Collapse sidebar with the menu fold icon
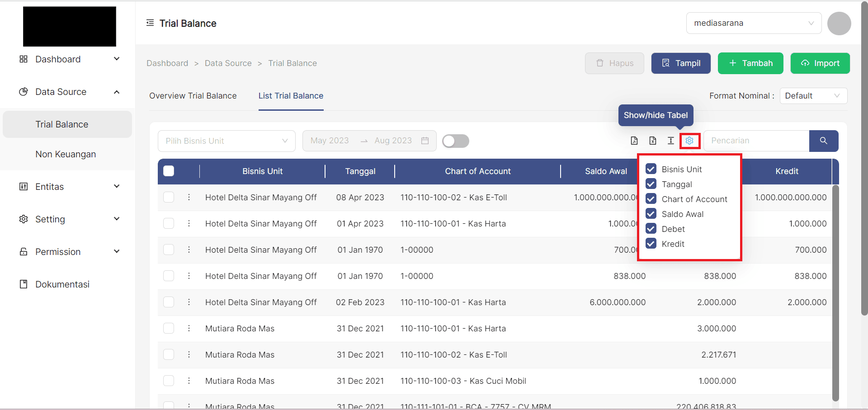Viewport: 868px width, 410px height. pyautogui.click(x=150, y=23)
